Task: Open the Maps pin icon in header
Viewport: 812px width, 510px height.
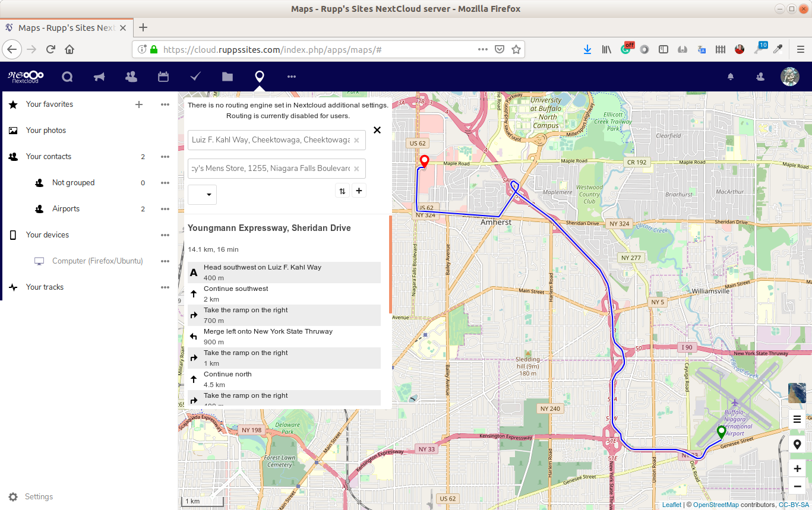Action: pos(259,77)
